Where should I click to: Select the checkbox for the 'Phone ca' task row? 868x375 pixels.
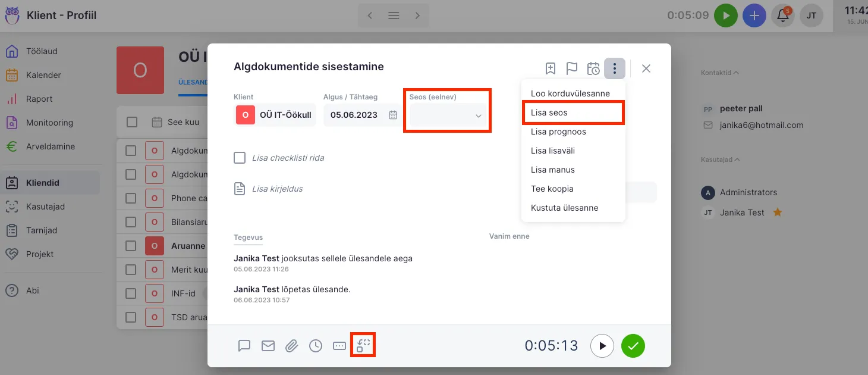click(131, 198)
